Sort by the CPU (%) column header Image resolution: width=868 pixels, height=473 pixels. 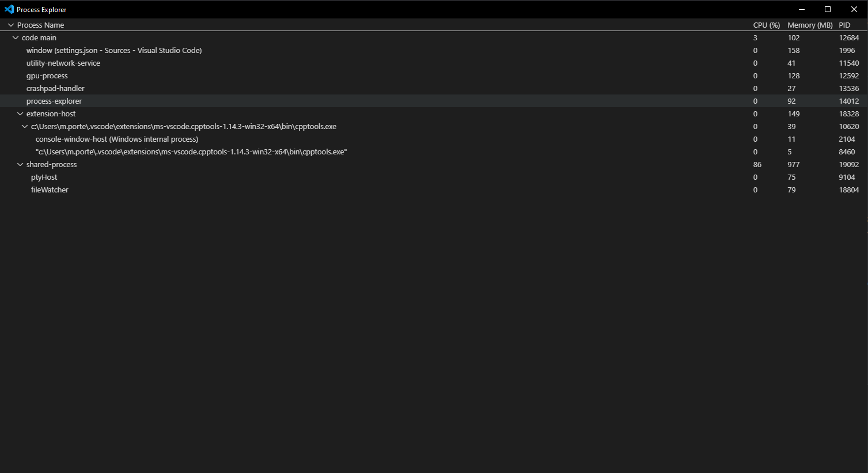(x=766, y=25)
